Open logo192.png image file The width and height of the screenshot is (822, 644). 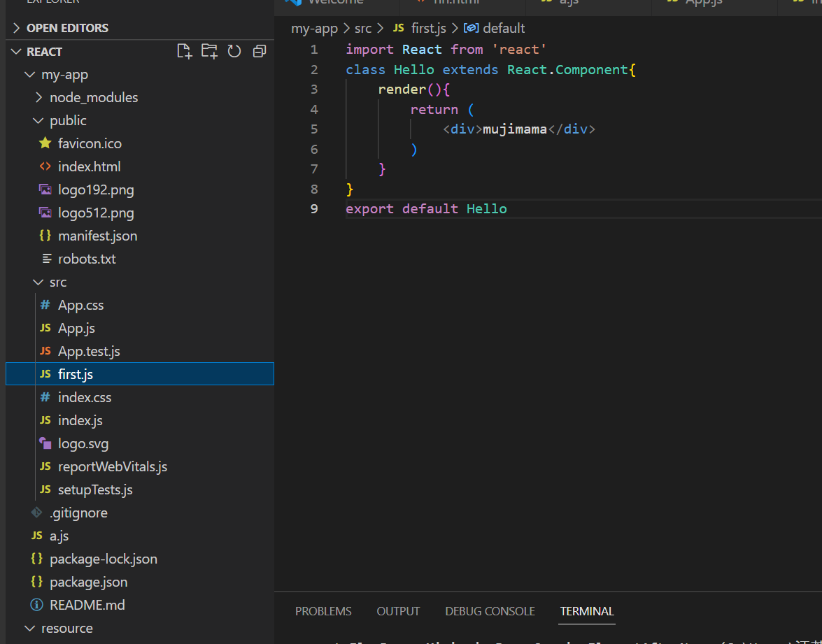pyautogui.click(x=95, y=189)
